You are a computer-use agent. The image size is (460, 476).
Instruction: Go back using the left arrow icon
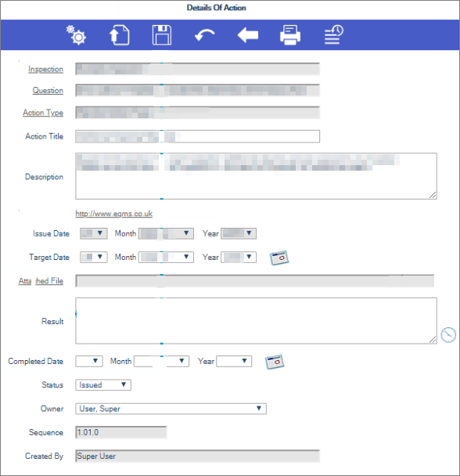[248, 35]
